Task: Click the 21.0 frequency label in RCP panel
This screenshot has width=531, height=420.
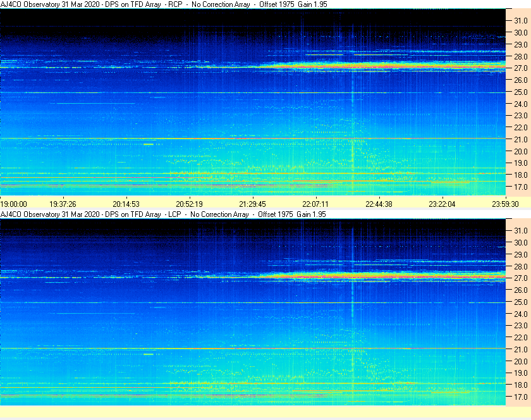Action: [x=521, y=139]
